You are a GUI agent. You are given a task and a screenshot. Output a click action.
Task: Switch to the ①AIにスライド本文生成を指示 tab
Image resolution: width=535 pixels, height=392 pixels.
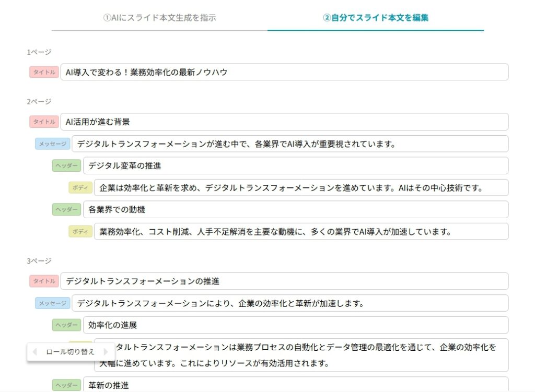[x=159, y=17]
